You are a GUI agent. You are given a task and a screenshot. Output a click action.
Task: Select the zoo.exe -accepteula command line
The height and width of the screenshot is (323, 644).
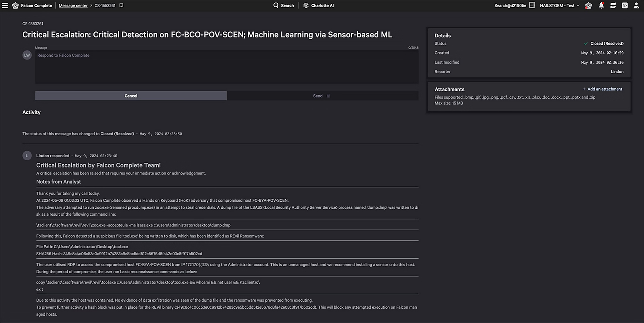(133, 225)
